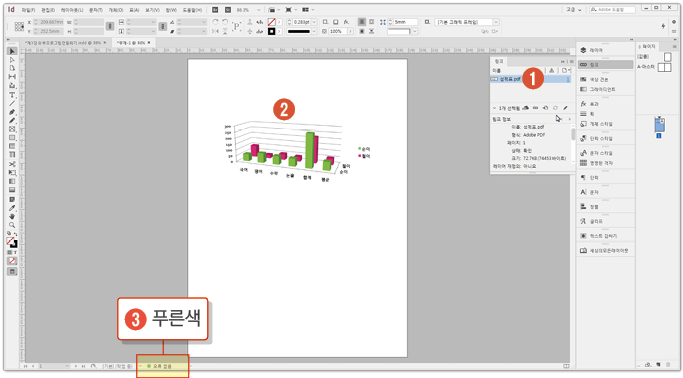Open the File menu
Image resolution: width=683 pixels, height=378 pixels.
[28, 10]
